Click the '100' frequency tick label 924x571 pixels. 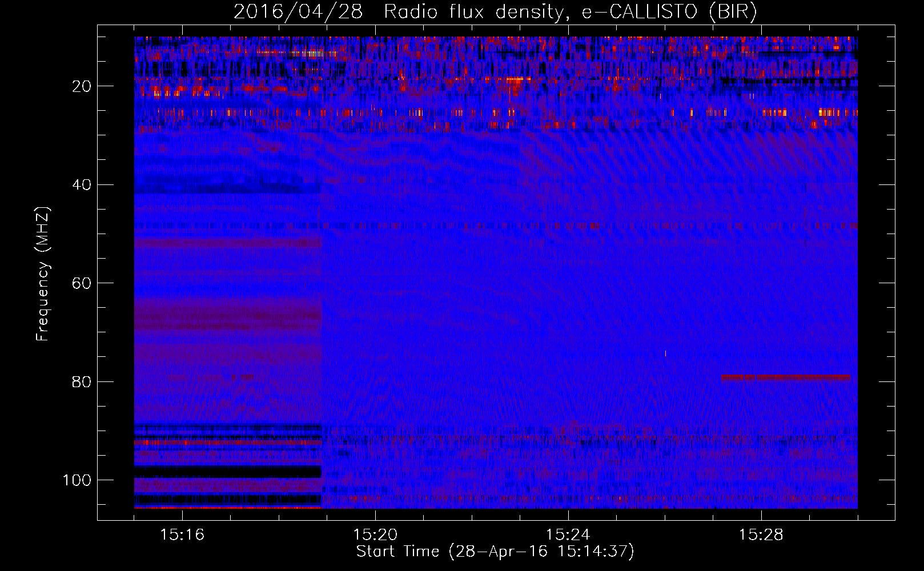[x=77, y=480]
